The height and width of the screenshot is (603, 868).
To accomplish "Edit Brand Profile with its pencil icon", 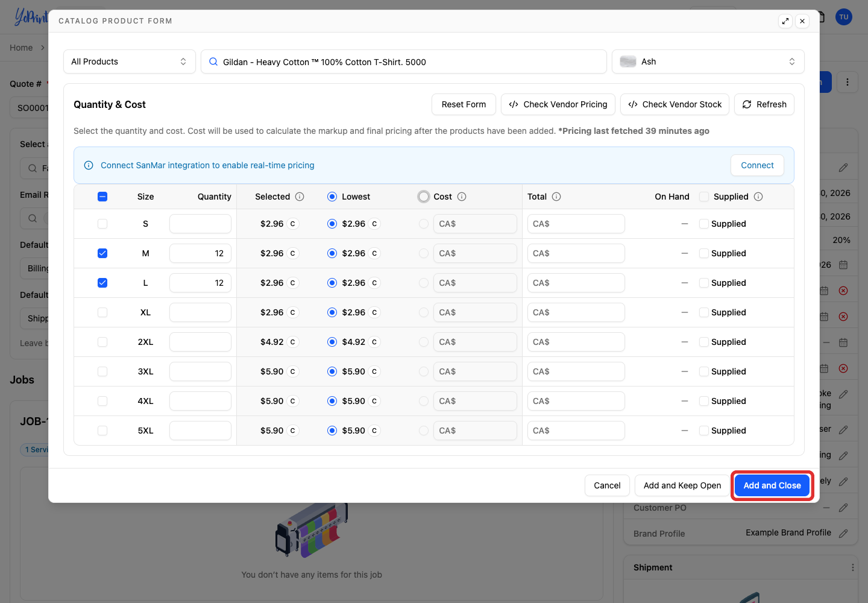I will (843, 533).
